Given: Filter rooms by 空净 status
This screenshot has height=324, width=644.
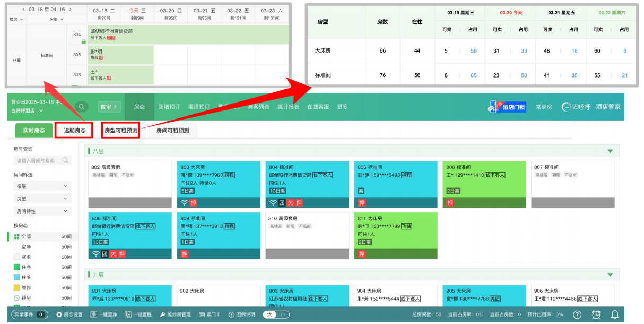Looking at the screenshot, I should coord(27,246).
